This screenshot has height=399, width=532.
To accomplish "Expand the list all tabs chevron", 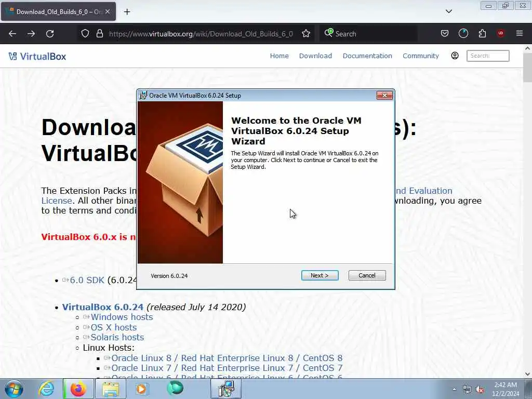I will tap(448, 11).
